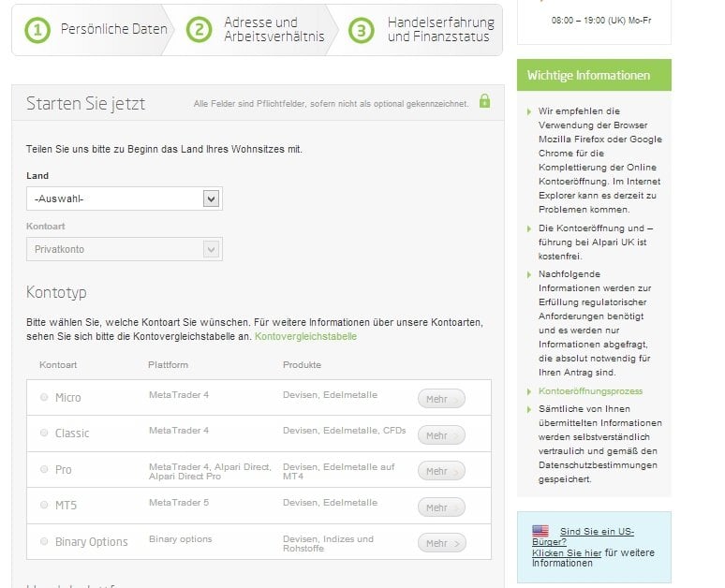725x588 pixels.
Task: Click Mehr button for Micro account
Action: (x=441, y=399)
